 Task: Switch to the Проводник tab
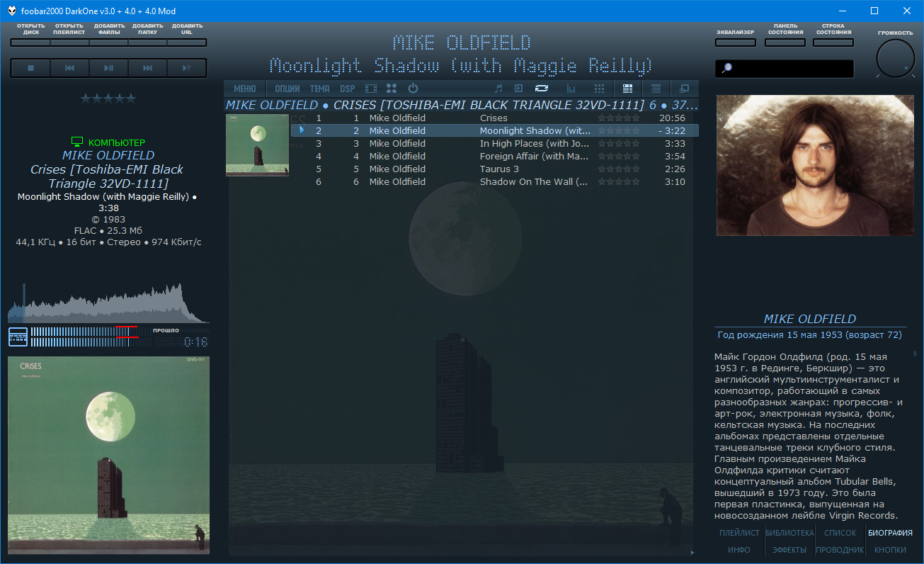[840, 550]
